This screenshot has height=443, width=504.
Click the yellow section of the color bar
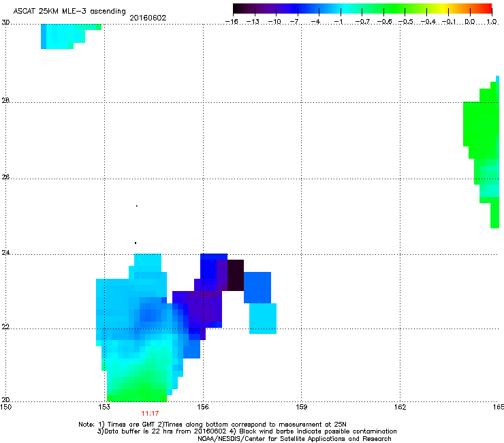tap(444, 9)
